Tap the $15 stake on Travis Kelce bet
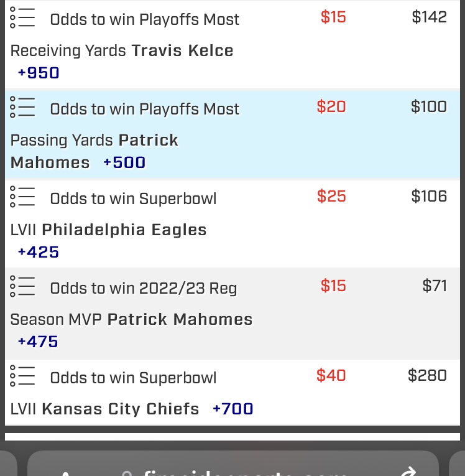This screenshot has width=465, height=476. point(333,17)
